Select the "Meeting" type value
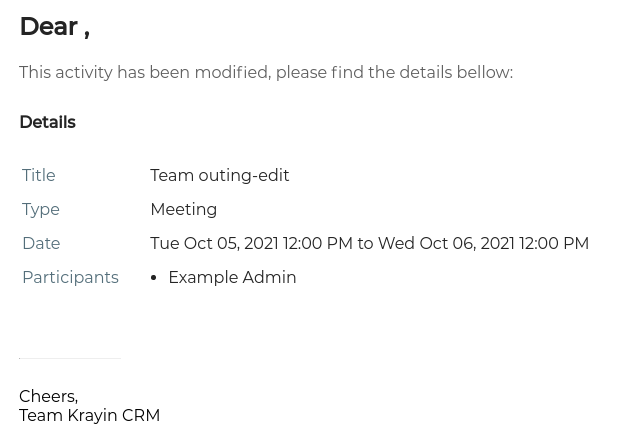The height and width of the screenshot is (437, 618). pyautogui.click(x=184, y=210)
